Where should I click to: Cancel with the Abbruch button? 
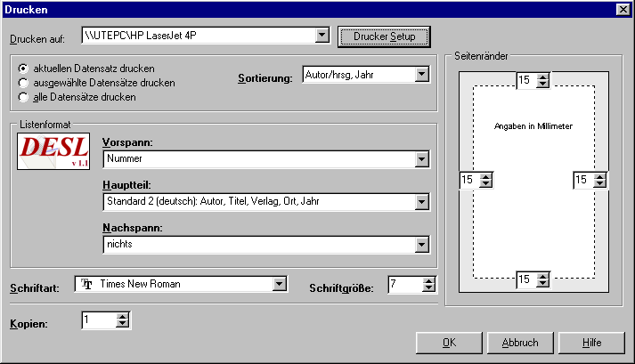tap(520, 343)
